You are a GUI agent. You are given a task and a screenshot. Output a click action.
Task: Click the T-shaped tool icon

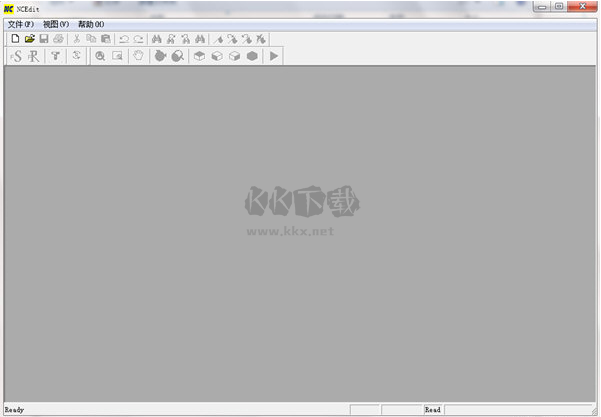click(56, 56)
